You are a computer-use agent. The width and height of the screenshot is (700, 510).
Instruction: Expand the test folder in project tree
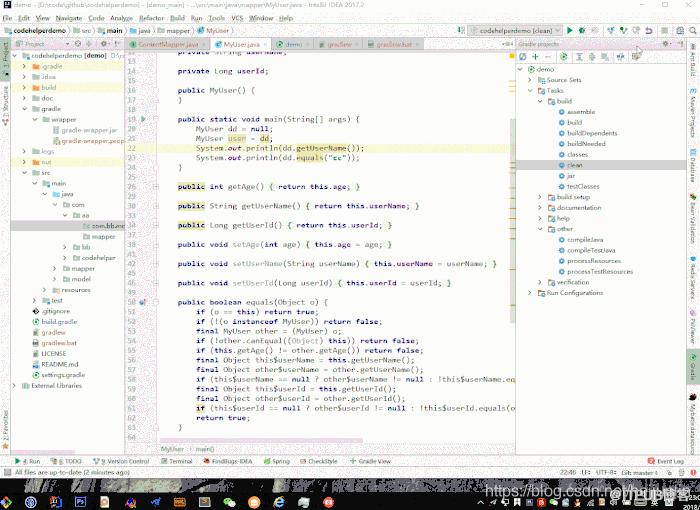coord(34,300)
